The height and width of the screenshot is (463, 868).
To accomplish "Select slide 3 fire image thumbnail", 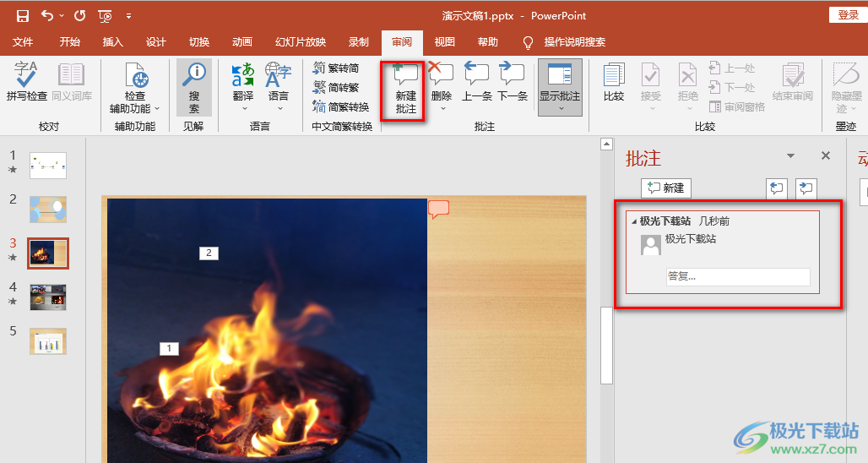I will 48,253.
